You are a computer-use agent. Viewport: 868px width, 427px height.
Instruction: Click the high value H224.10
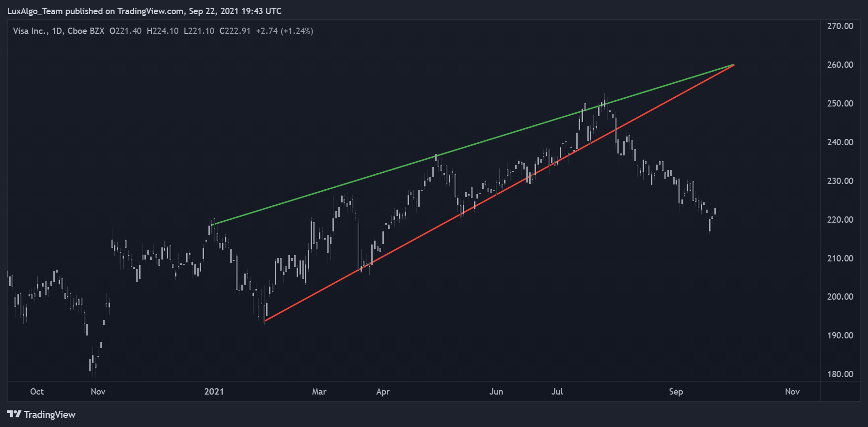(162, 31)
